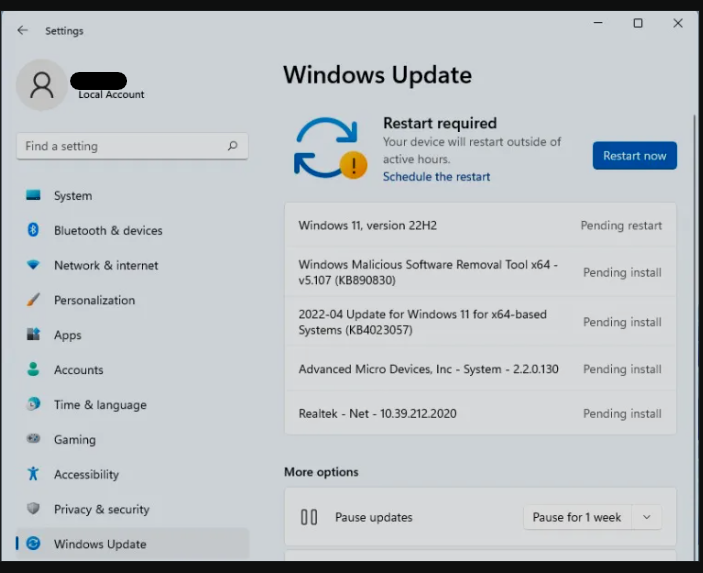The width and height of the screenshot is (703, 573).
Task: Click the Gaming controller icon
Action: 33,438
